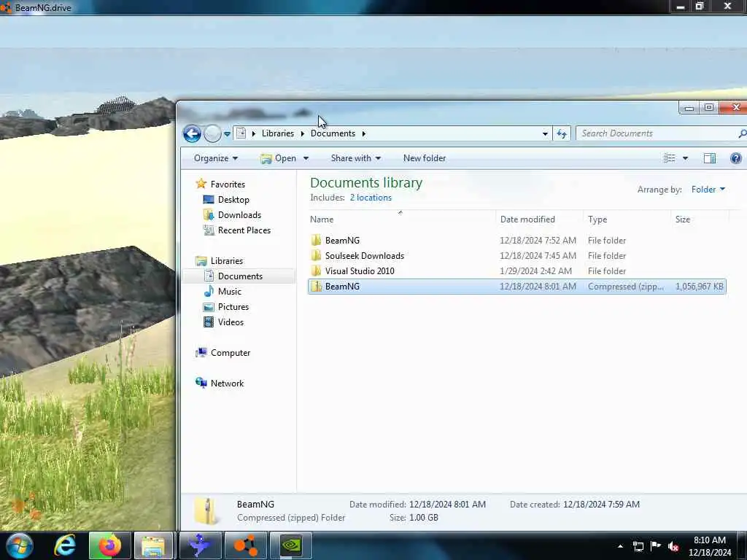
Task: Click the BeamNG zipped folder icon in list
Action: pyautogui.click(x=316, y=286)
